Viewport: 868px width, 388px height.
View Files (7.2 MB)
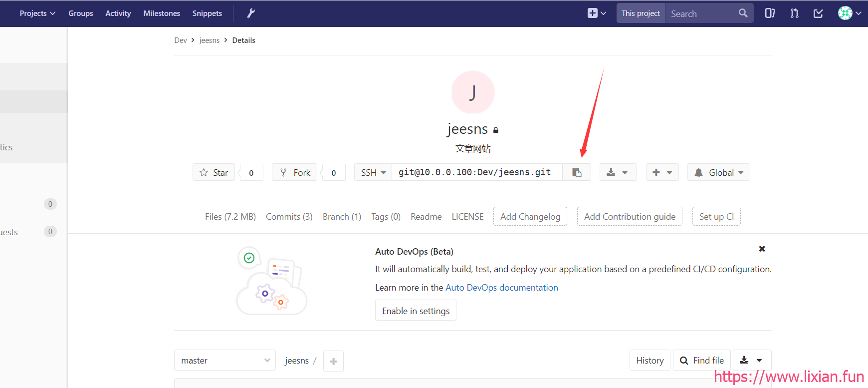[x=230, y=217]
